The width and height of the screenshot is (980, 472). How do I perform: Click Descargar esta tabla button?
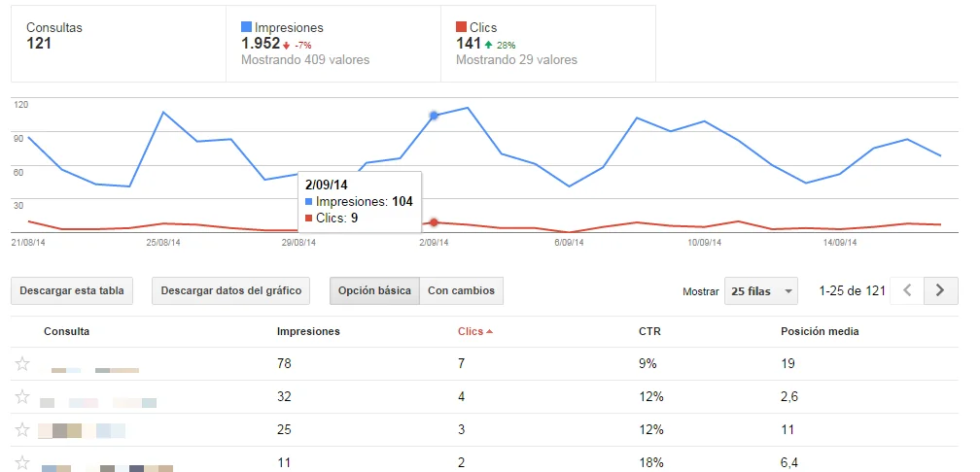pyautogui.click(x=72, y=290)
